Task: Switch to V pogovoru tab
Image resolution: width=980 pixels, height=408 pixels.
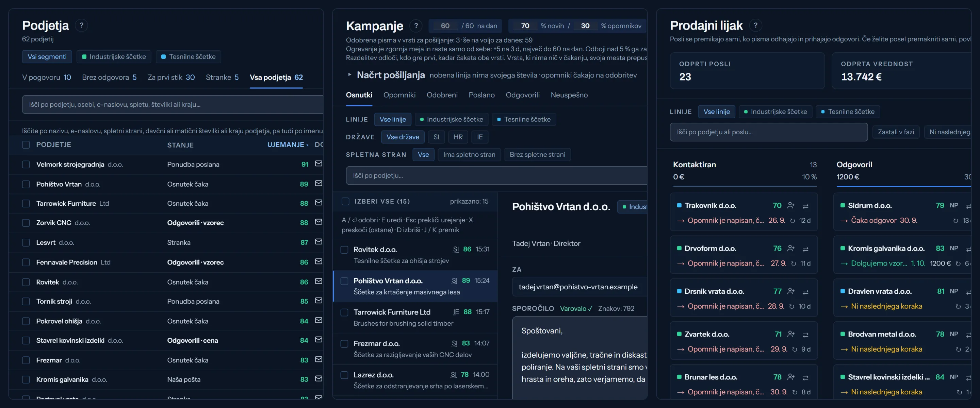Action: click(x=46, y=77)
